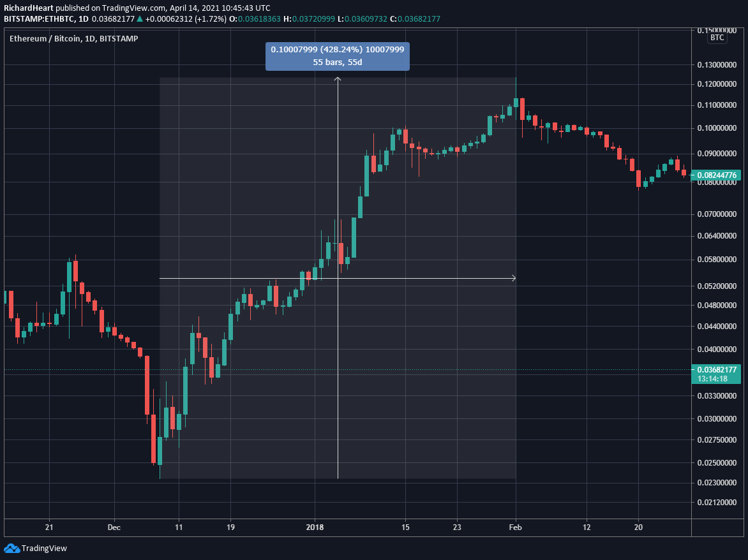Click the Feb label on the time axis
This screenshot has width=748, height=560.
[514, 527]
